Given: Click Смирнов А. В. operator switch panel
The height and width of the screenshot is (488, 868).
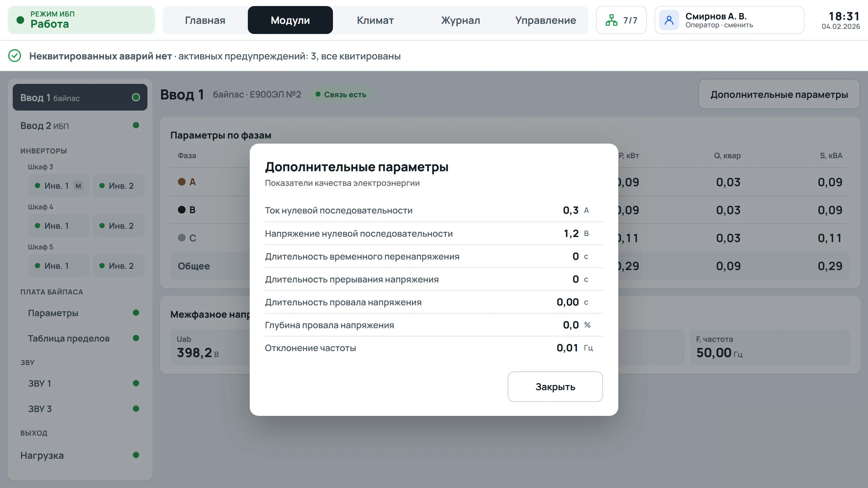Looking at the screenshot, I should 729,20.
